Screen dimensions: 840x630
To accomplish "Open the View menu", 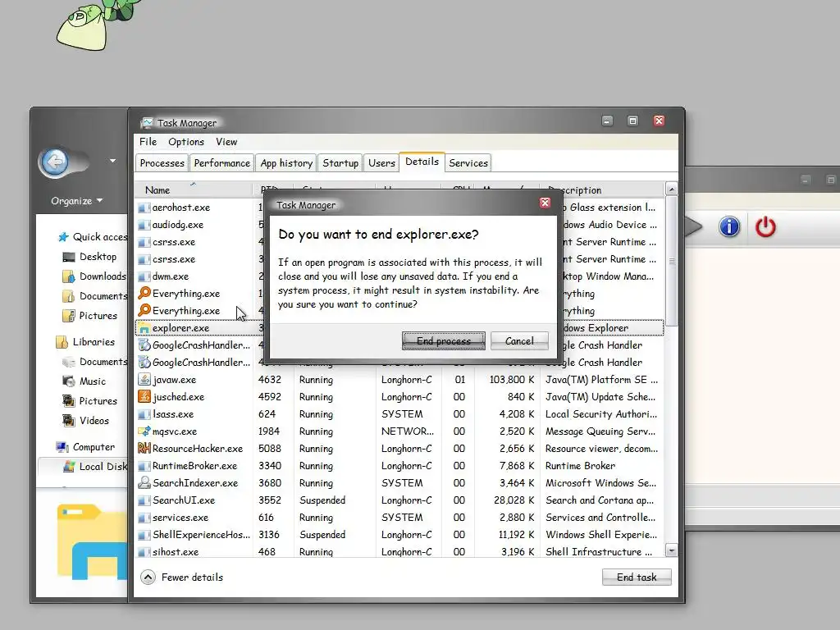I will (226, 142).
